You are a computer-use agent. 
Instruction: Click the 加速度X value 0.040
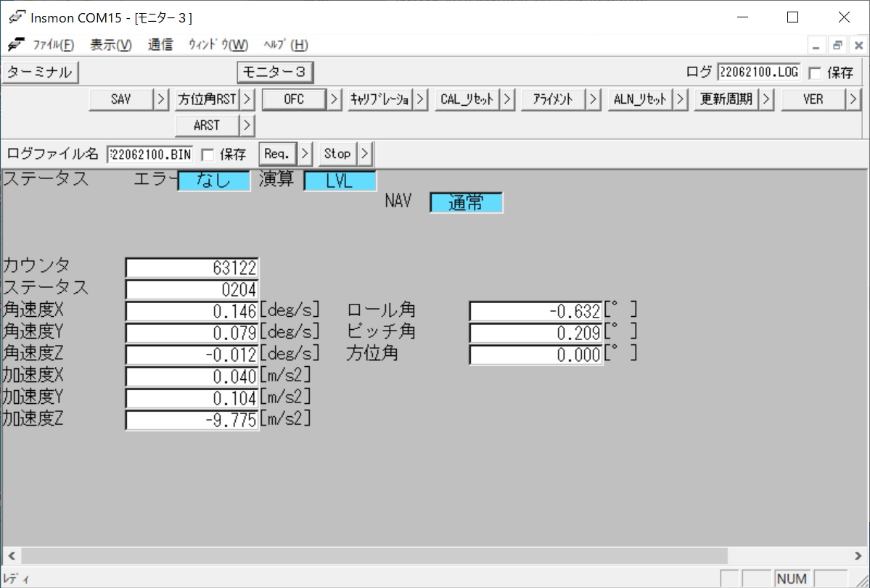(x=192, y=376)
